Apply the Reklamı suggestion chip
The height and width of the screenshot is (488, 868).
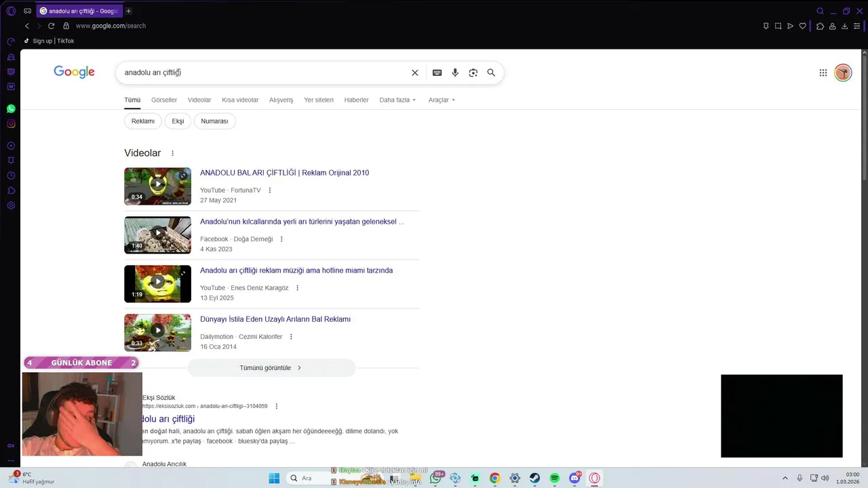coord(143,121)
